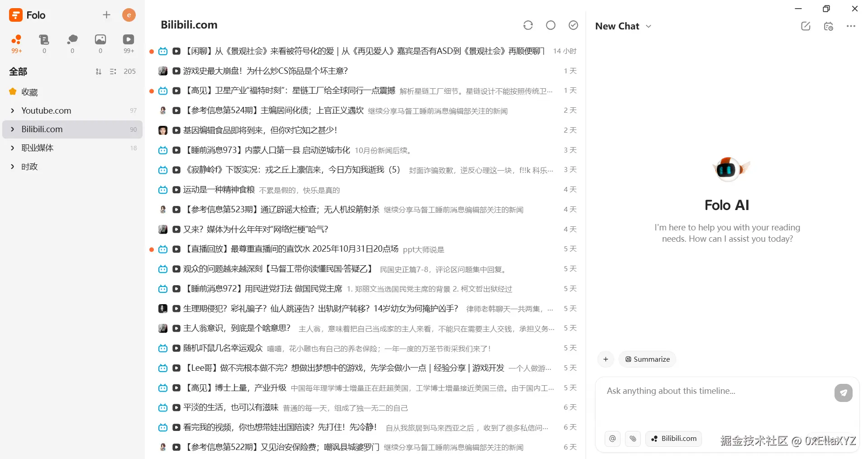The height and width of the screenshot is (459, 868).
Task: Send the chat message with the send button
Action: [x=844, y=393]
